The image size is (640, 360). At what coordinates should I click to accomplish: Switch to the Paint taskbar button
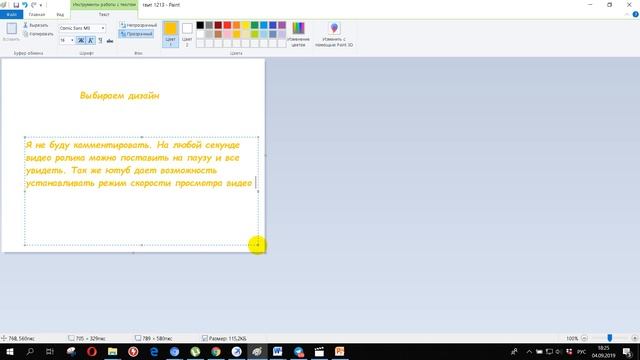(x=257, y=351)
